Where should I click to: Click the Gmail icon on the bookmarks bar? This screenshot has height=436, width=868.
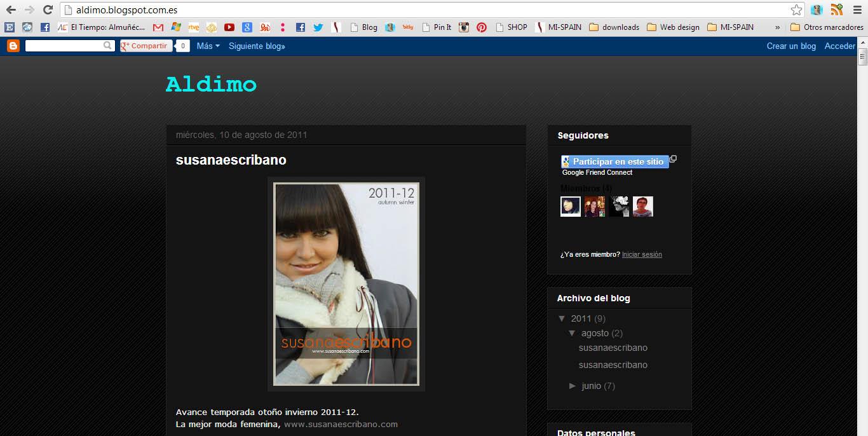tap(157, 27)
